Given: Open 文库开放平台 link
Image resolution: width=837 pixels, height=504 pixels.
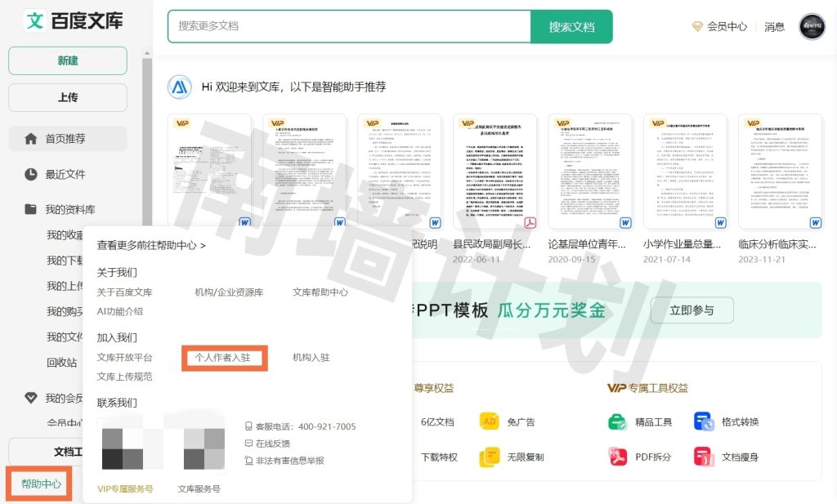Looking at the screenshot, I should pyautogui.click(x=124, y=357).
